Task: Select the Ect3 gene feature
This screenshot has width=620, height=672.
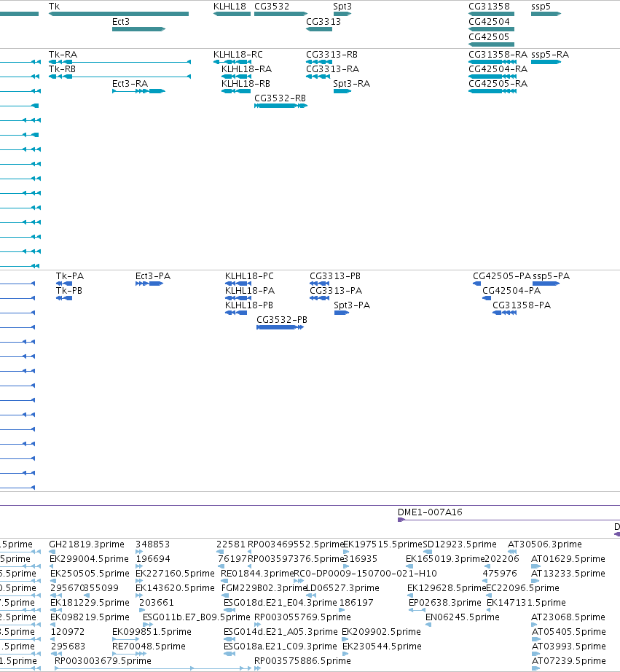Action: (139, 29)
